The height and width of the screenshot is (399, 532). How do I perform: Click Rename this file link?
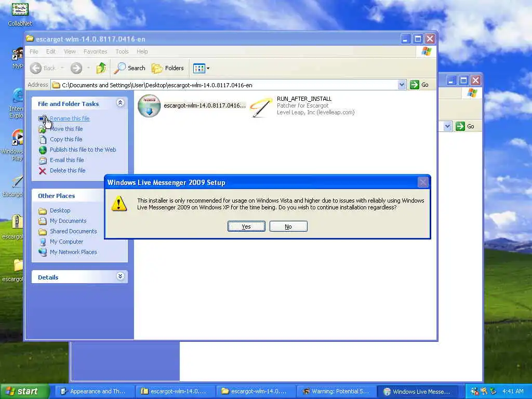(70, 118)
